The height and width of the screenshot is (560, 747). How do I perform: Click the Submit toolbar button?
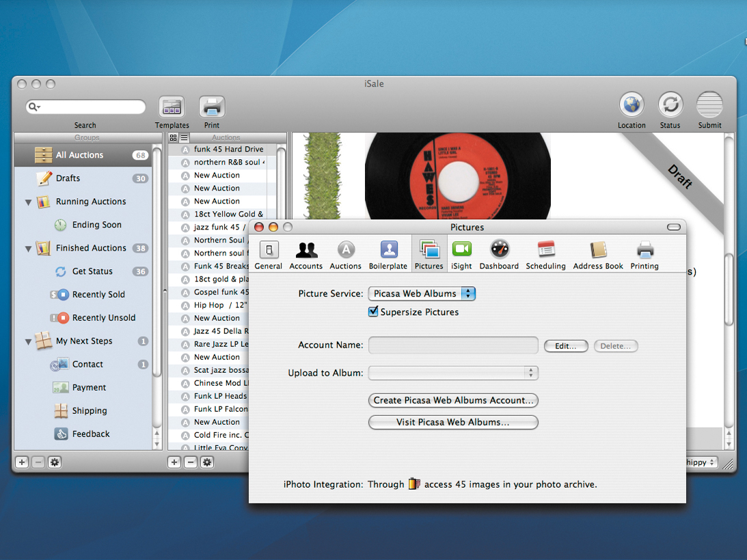click(709, 104)
